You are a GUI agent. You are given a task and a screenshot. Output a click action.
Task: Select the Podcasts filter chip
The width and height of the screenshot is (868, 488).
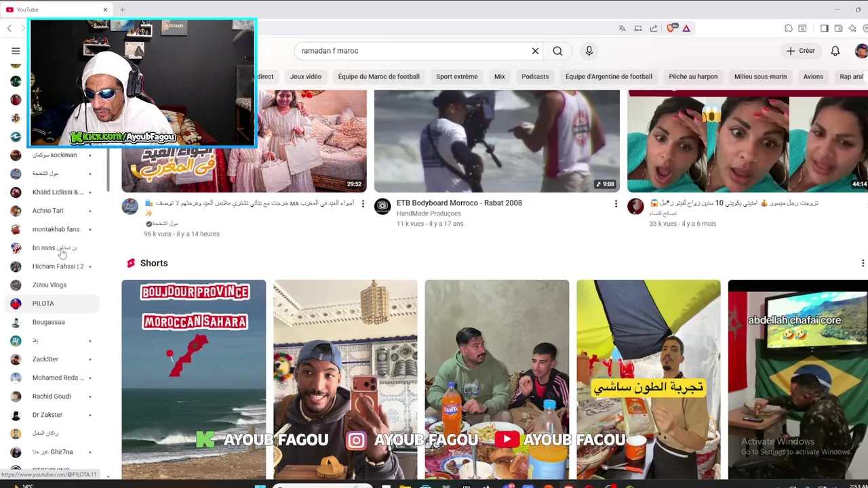tap(535, 77)
